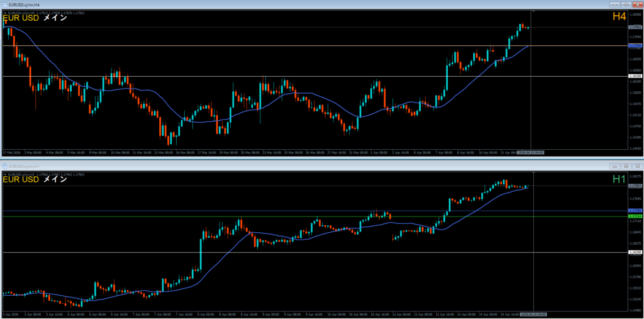Viewport: 644px width, 319px height.
Task: Click the H4 timeframe label
Action: pos(618,18)
